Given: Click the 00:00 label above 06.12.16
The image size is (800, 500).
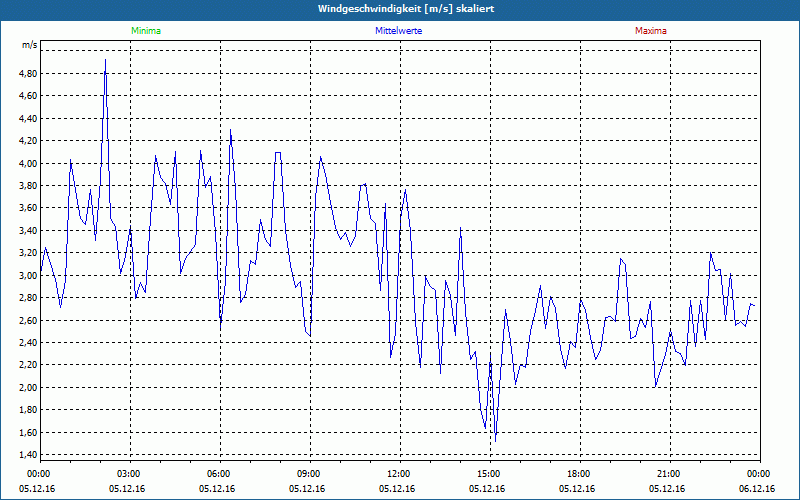Looking at the screenshot, I should (x=760, y=474).
